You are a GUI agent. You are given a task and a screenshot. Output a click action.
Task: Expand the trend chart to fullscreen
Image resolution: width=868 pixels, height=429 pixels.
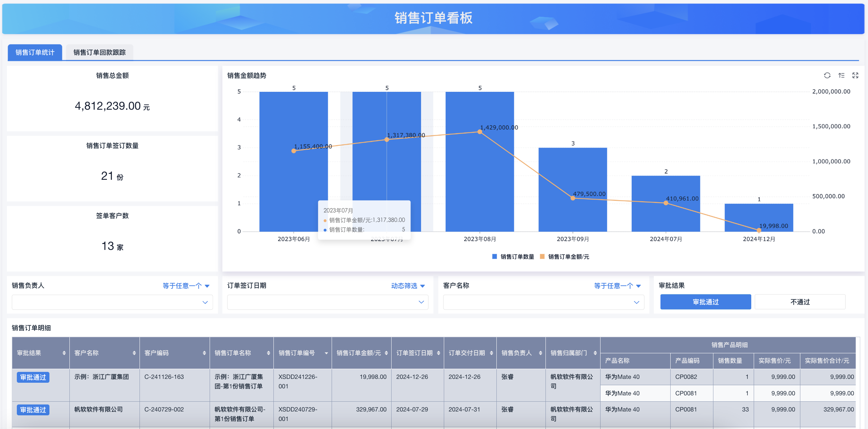855,75
